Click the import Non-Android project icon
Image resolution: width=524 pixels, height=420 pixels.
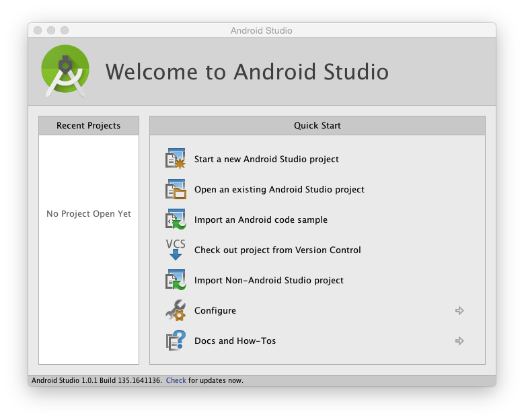coord(176,280)
